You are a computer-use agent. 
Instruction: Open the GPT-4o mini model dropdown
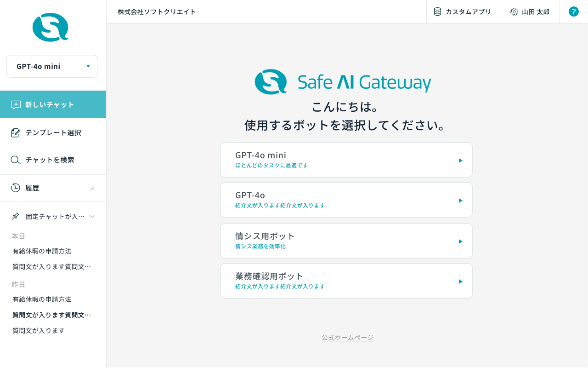tap(52, 66)
